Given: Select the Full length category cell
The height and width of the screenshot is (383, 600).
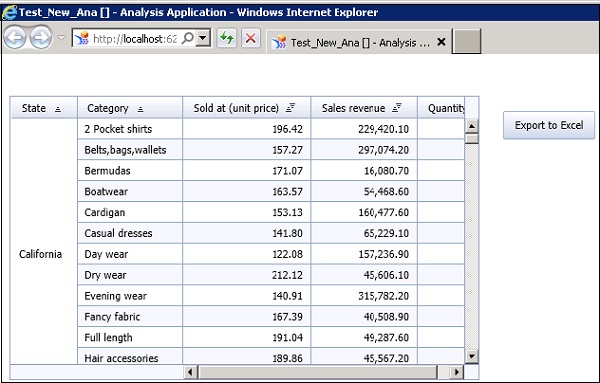Looking at the screenshot, I should [x=130, y=337].
